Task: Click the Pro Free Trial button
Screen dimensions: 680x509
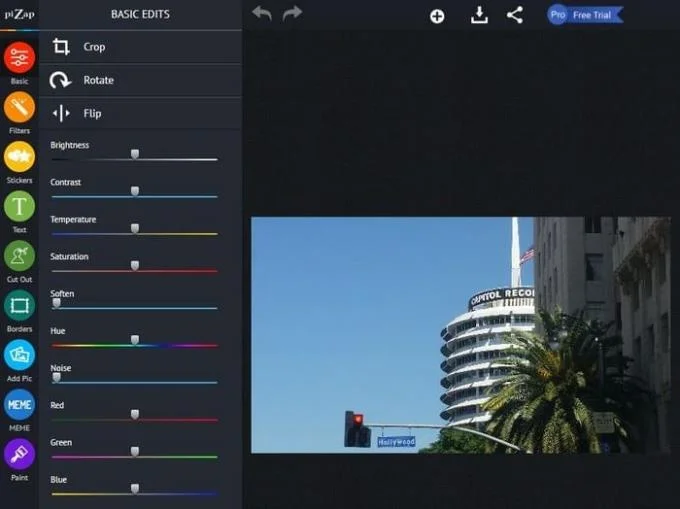Action: click(585, 15)
